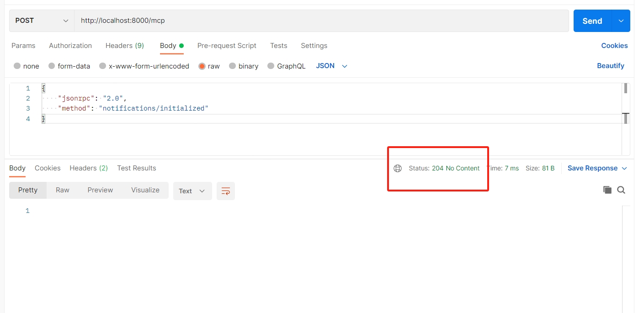The image size is (644, 313).
Task: Switch to the Headers (9) request tab
Action: click(124, 46)
